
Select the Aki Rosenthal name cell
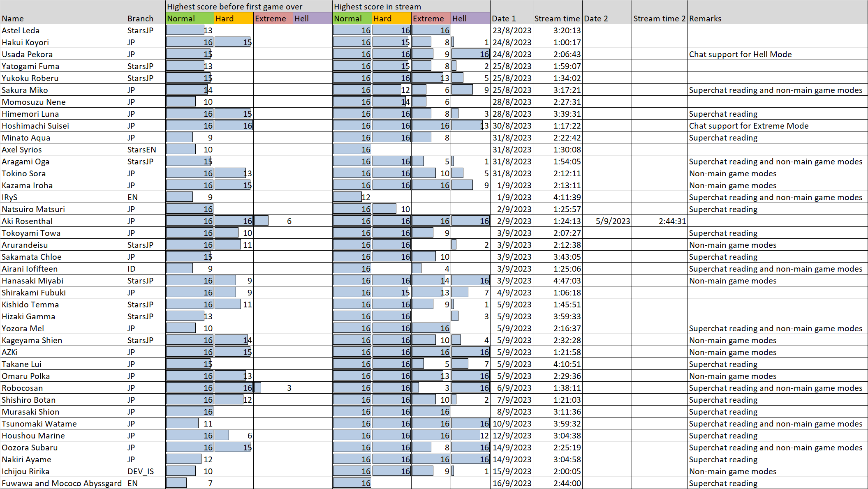pyautogui.click(x=63, y=221)
